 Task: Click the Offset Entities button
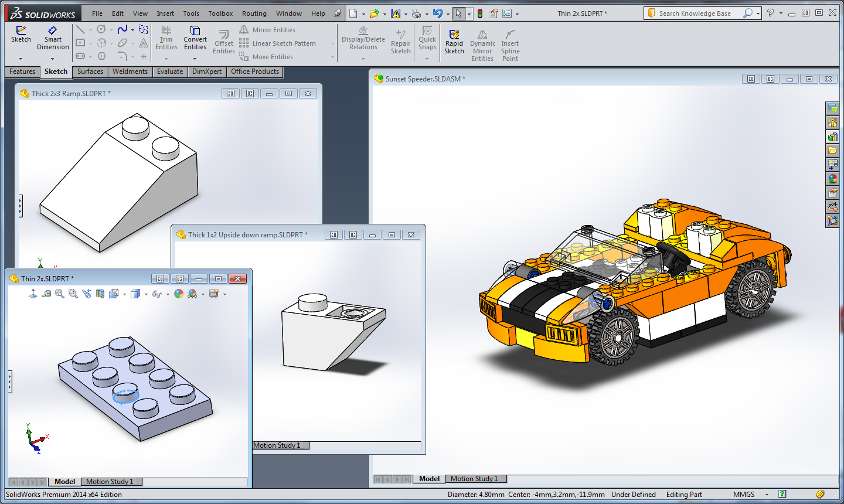pyautogui.click(x=224, y=42)
